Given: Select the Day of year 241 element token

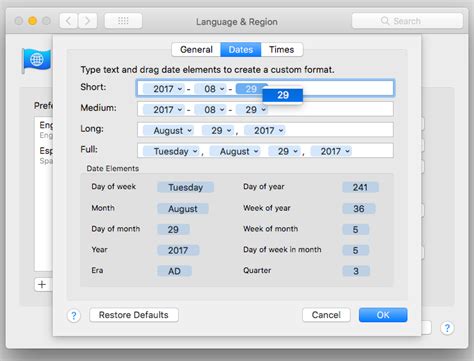Looking at the screenshot, I should pos(360,187).
